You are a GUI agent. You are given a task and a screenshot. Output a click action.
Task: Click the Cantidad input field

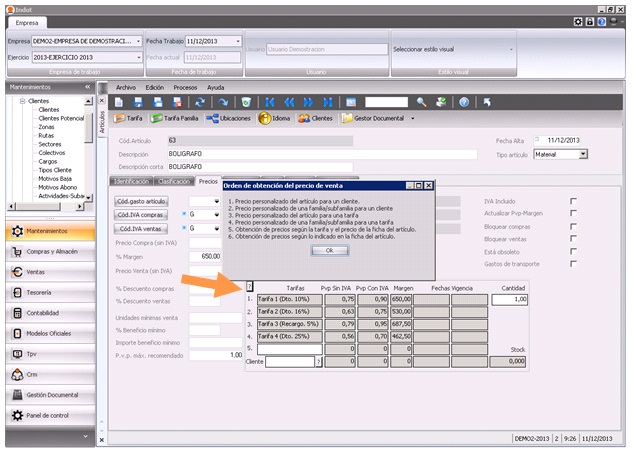(509, 299)
